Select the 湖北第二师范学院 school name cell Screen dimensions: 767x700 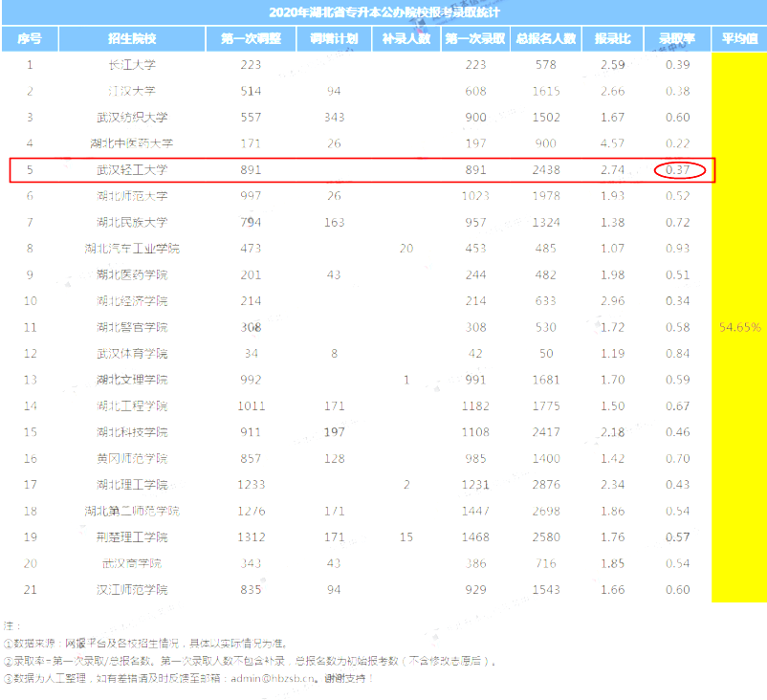[132, 512]
